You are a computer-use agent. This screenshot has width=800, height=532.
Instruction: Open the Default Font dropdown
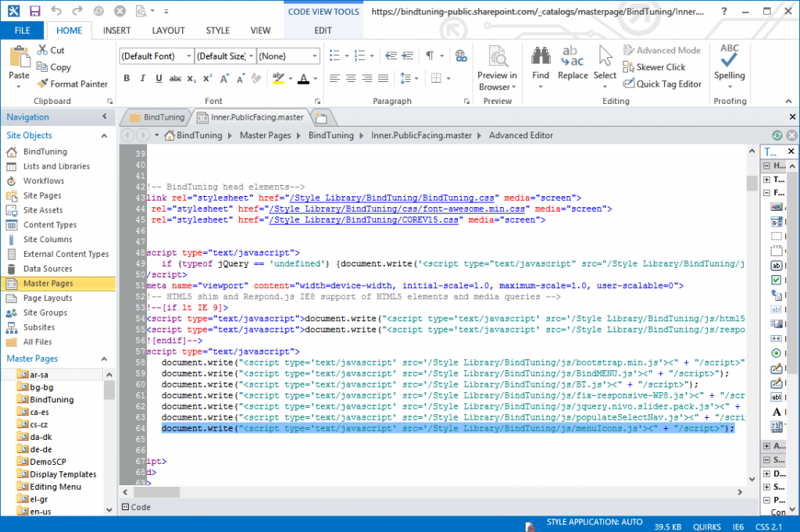189,56
